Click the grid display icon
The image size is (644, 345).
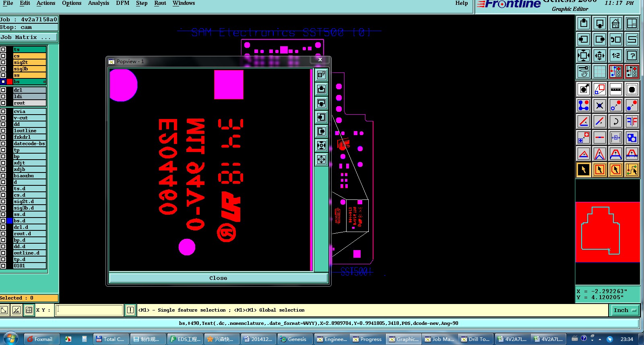[600, 72]
